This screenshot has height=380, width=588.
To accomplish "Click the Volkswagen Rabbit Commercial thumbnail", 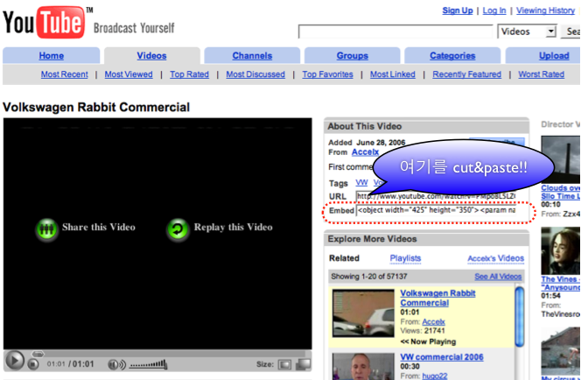I will 363,313.
